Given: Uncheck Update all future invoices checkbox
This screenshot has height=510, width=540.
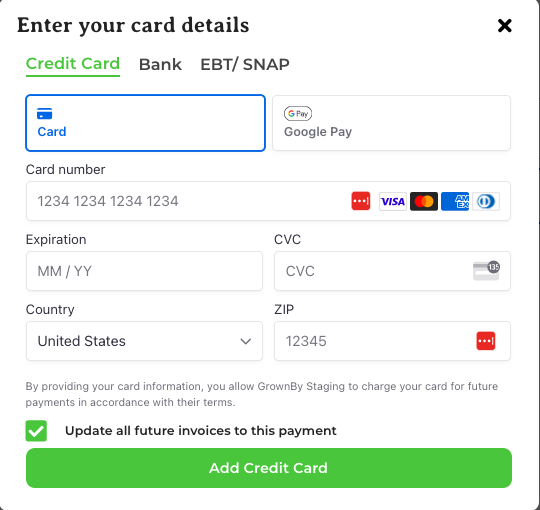Looking at the screenshot, I should pos(36,430).
